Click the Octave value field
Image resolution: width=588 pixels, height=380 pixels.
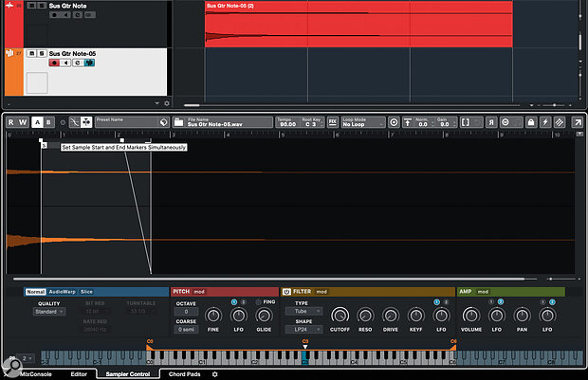(186, 312)
